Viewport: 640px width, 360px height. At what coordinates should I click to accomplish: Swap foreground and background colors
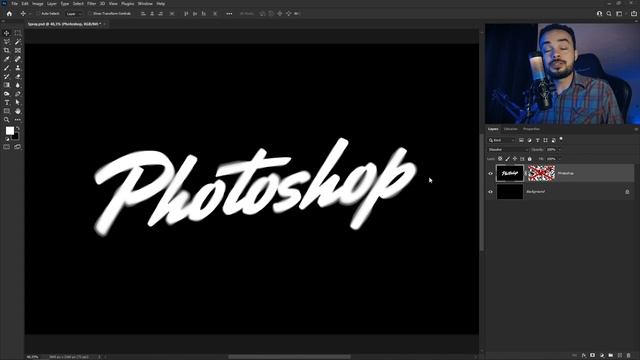[18, 128]
